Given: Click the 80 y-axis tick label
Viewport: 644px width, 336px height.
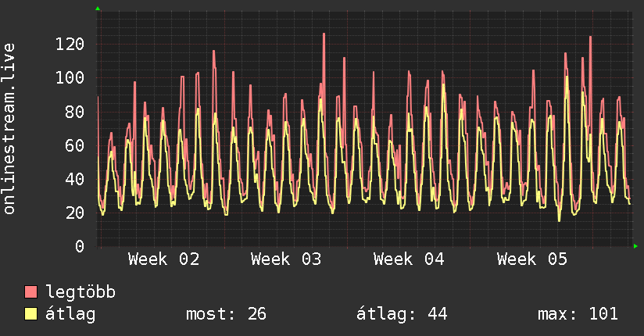Looking at the screenshot, I should click(75, 111).
